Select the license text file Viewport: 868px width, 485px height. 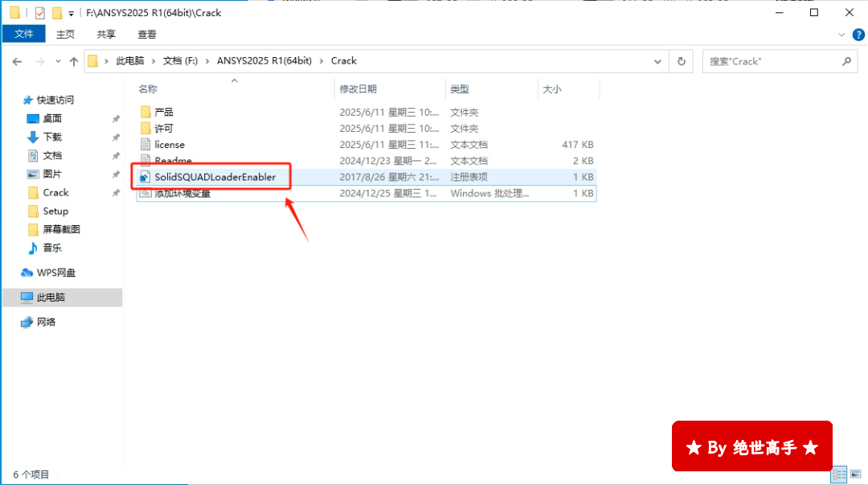click(x=170, y=145)
